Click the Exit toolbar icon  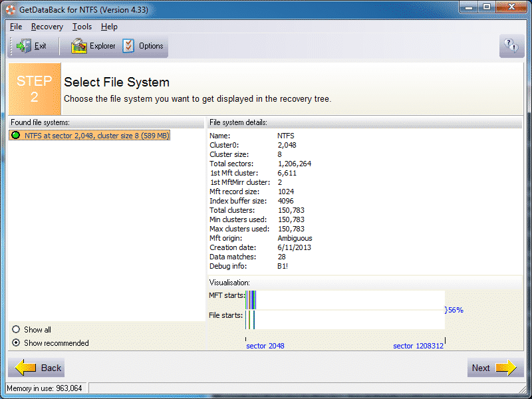pyautogui.click(x=24, y=47)
